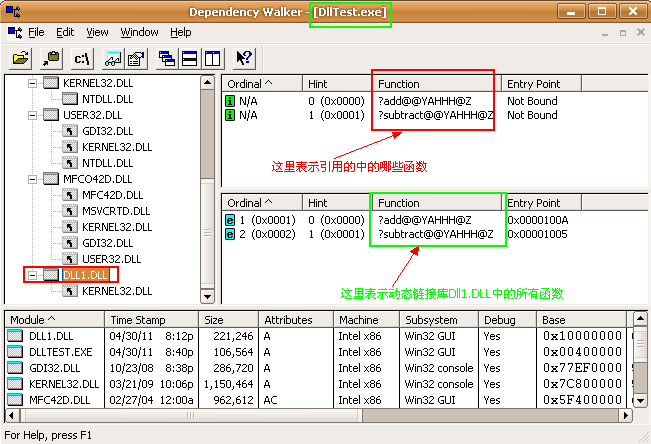Click the arrow icon beside MSVCRTD.DLL
The width and height of the screenshot is (651, 444).
pos(70,211)
